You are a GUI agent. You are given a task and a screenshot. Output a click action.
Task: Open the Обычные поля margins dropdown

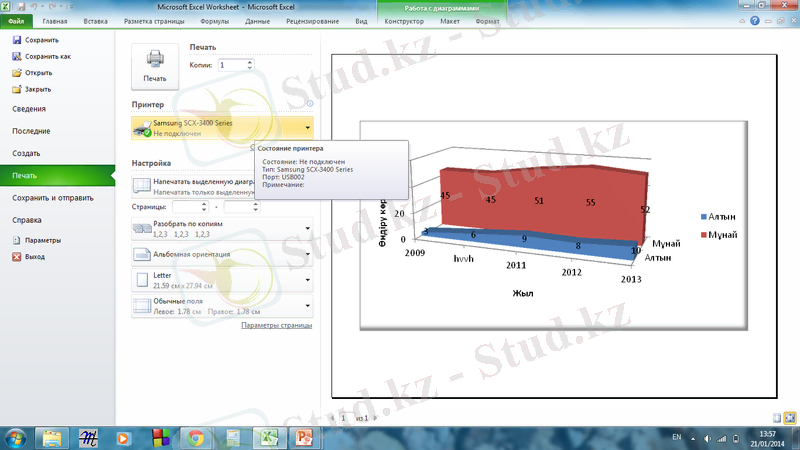pos(308,305)
